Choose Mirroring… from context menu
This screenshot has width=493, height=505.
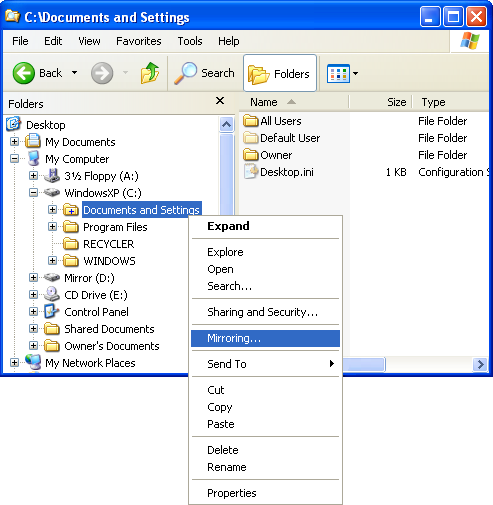[x=265, y=338]
